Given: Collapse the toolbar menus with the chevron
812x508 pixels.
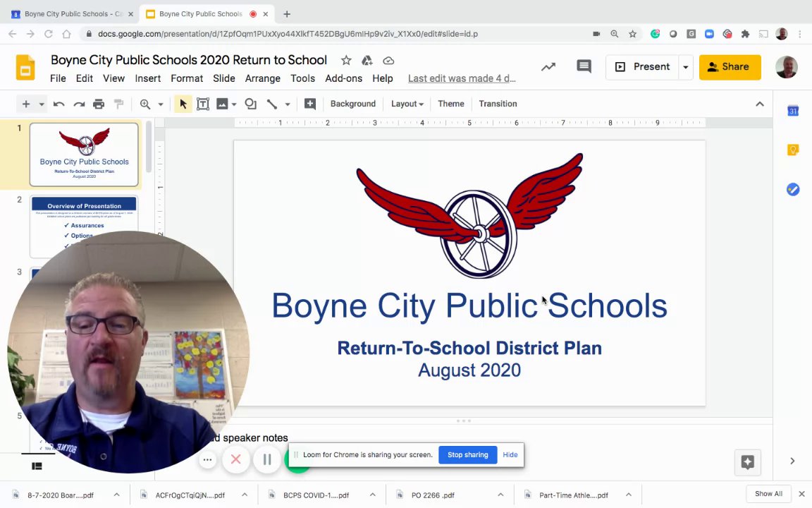Looking at the screenshot, I should click(x=760, y=104).
